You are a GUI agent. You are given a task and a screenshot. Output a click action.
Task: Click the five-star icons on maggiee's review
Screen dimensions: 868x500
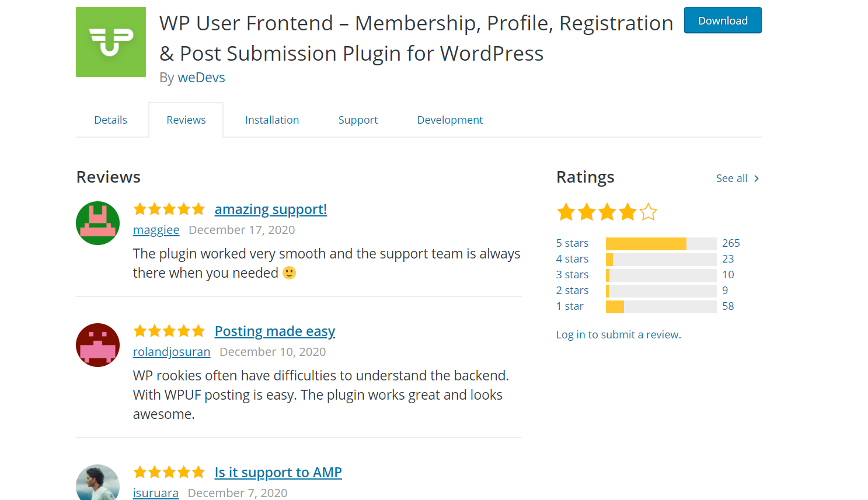tap(169, 208)
